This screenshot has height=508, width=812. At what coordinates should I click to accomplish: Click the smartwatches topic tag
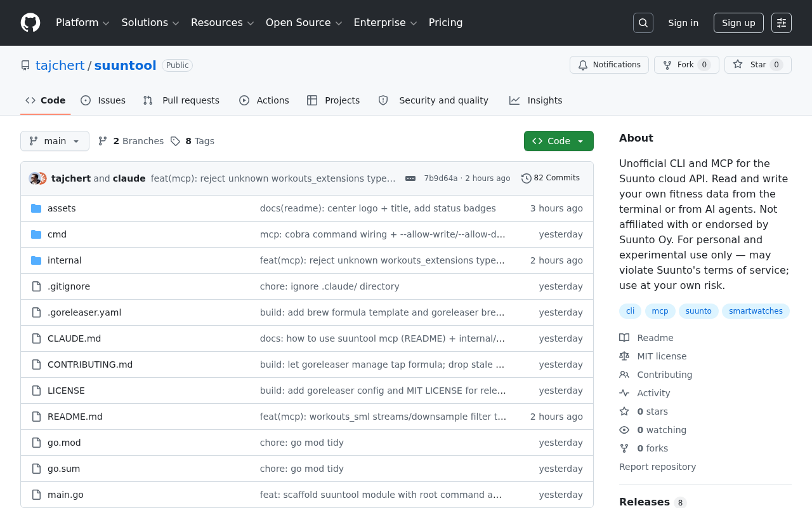(x=756, y=311)
